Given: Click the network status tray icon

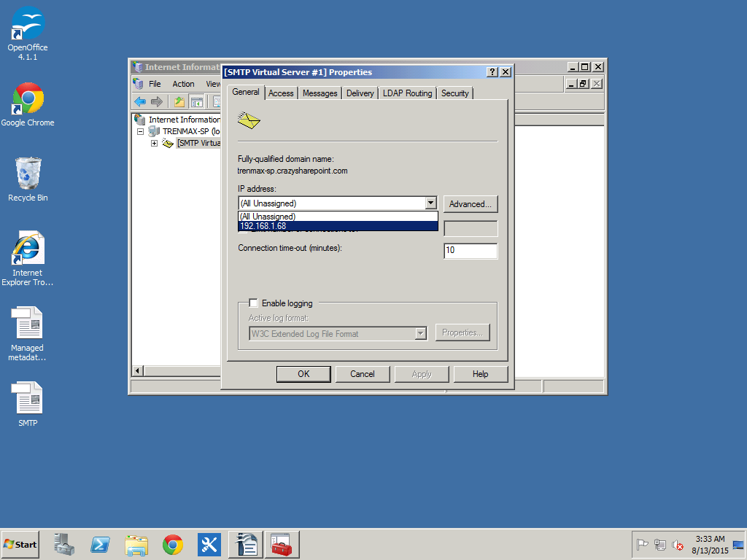Looking at the screenshot, I should tap(659, 544).
